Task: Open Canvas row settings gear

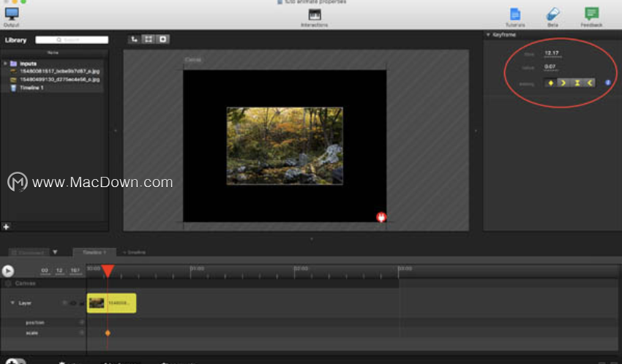Action: pyautogui.click(x=8, y=284)
